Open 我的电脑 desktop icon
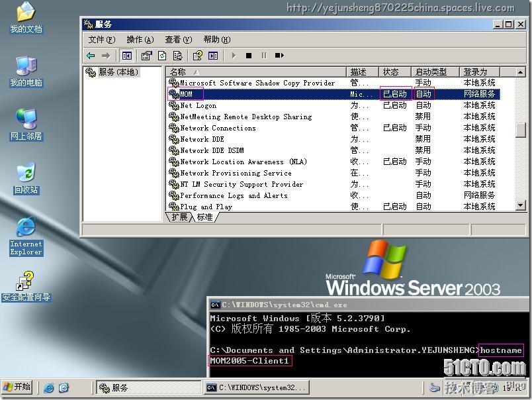Viewport: 532px width, 400px height. pos(26,72)
